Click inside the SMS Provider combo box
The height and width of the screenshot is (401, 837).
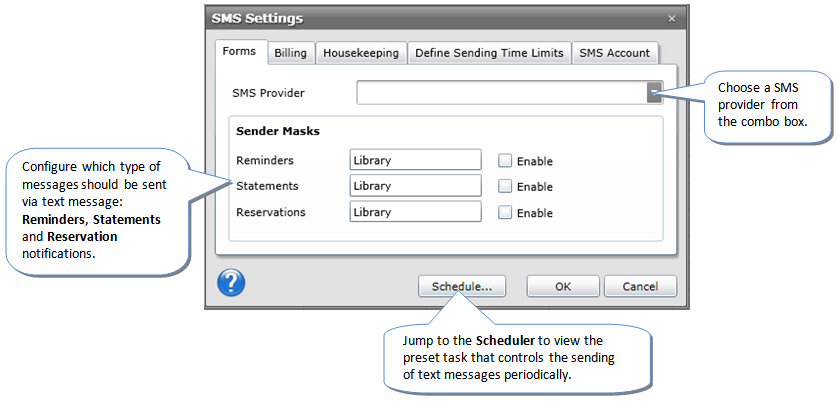pyautogui.click(x=500, y=93)
